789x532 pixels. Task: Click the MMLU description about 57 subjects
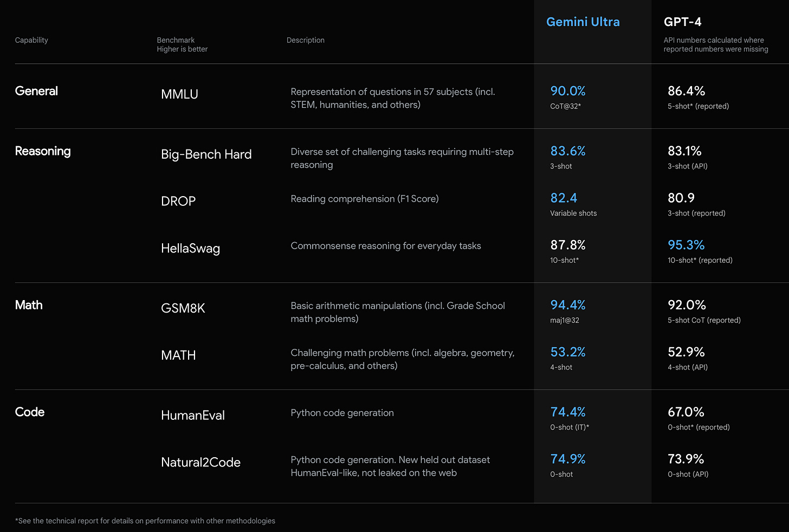[x=393, y=99]
